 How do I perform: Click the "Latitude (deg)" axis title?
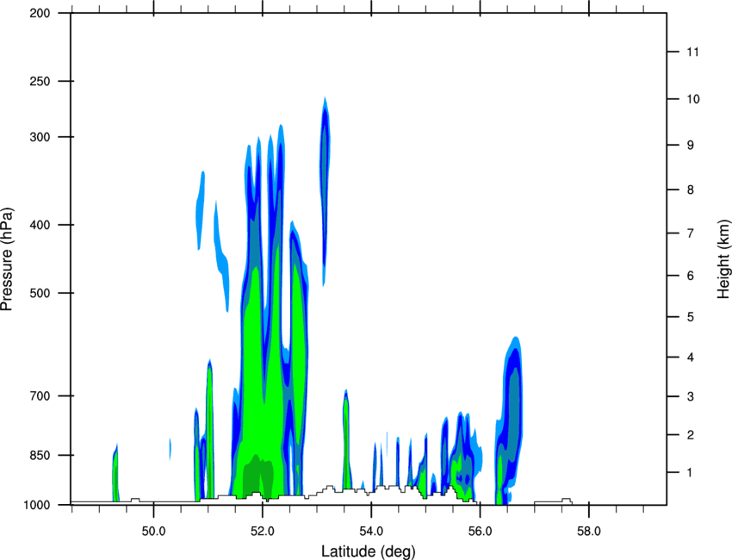[x=369, y=551]
